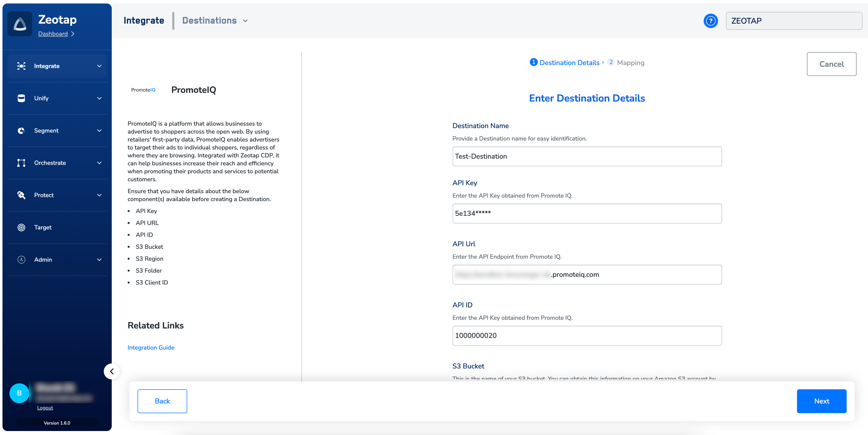Click the Protect sidebar icon
Screen dimensions: 868x435
(21, 195)
